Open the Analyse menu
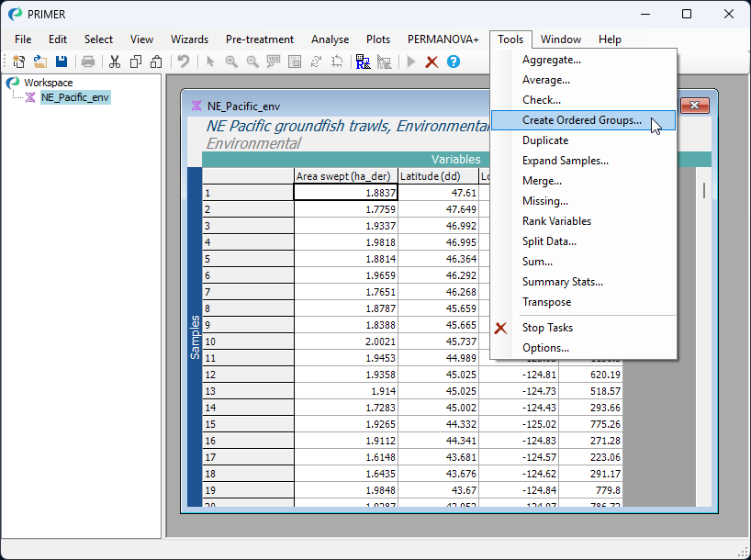The height and width of the screenshot is (560, 751). 330,39
